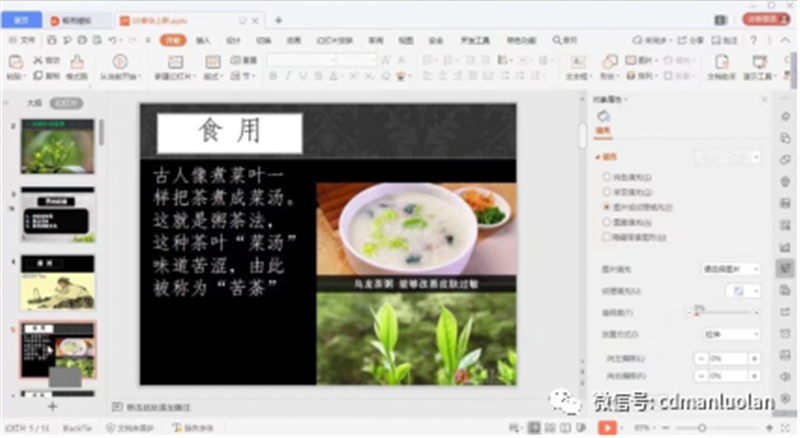Select the first slide thumbnail with plant photo

tap(58, 146)
